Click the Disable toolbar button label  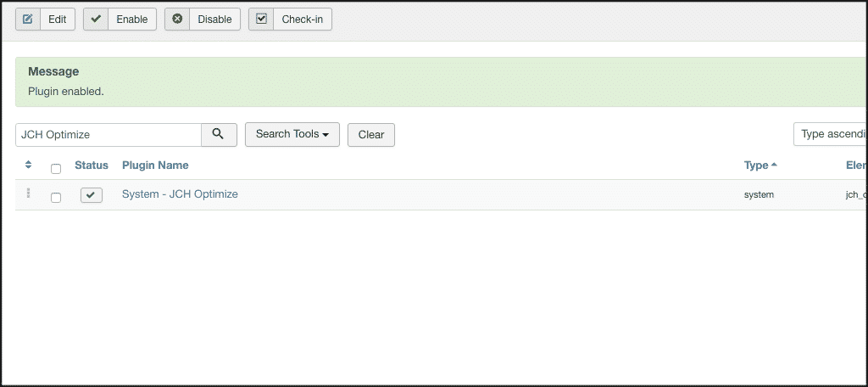pyautogui.click(x=214, y=20)
